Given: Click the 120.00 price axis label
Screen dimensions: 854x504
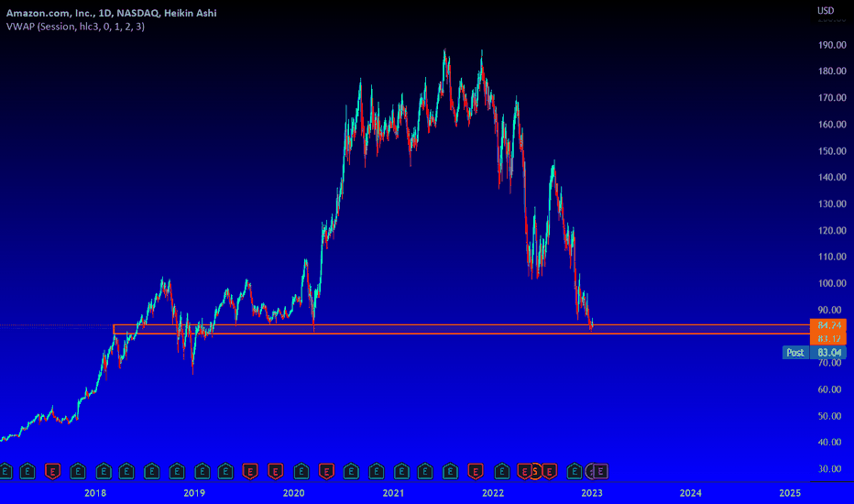Looking at the screenshot, I should click(832, 231).
